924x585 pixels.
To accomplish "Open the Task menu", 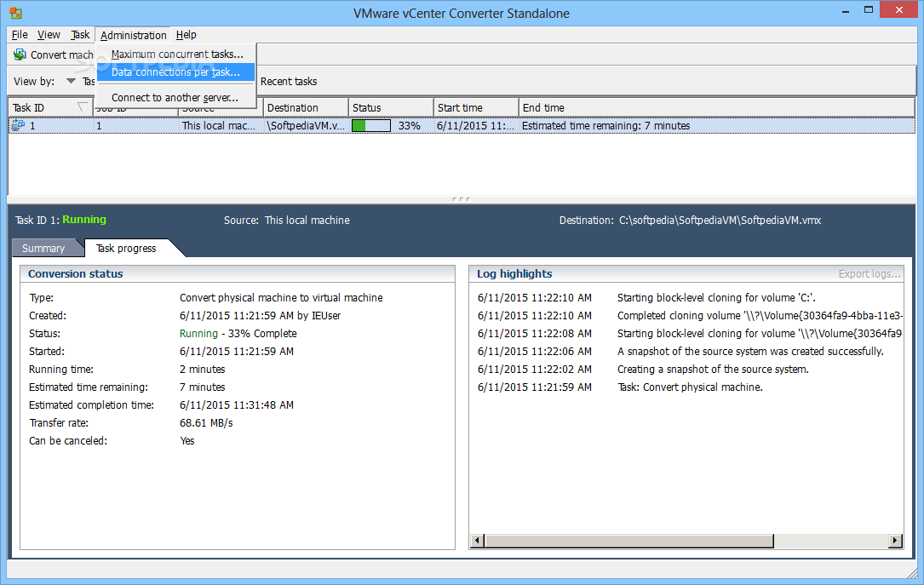I will click(x=80, y=35).
